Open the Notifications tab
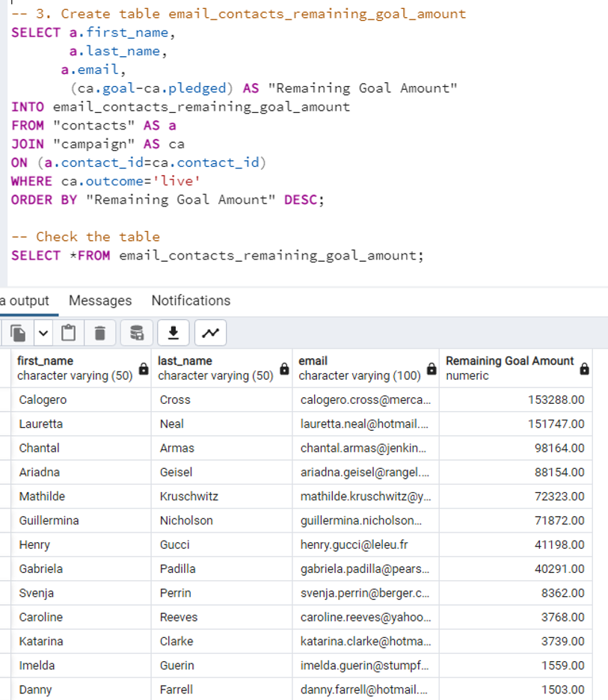608x700 pixels. click(190, 301)
